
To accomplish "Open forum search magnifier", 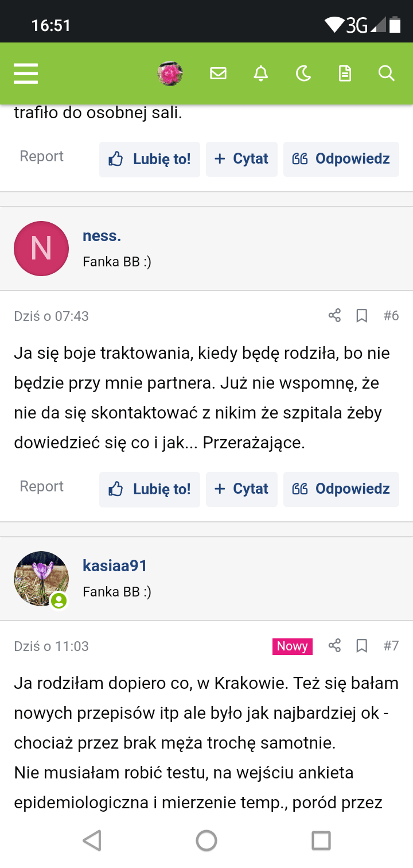I will [x=387, y=73].
